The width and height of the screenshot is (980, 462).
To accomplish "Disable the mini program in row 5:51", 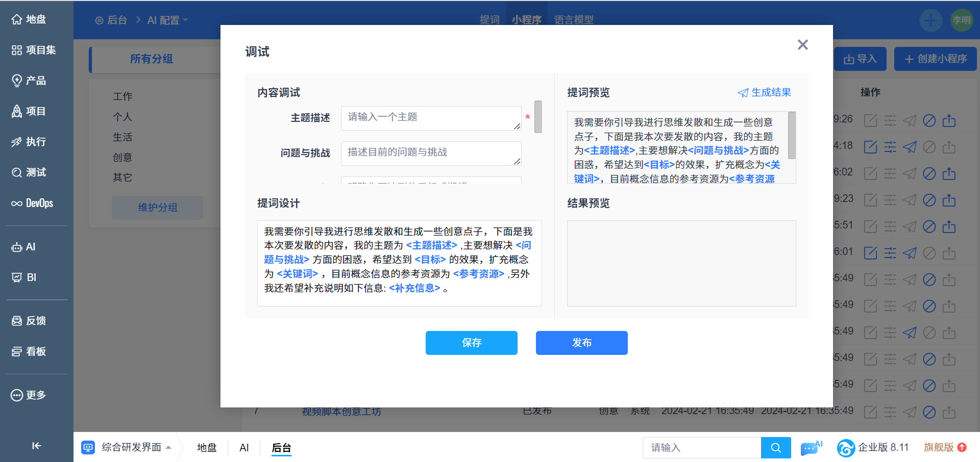I will (x=929, y=226).
